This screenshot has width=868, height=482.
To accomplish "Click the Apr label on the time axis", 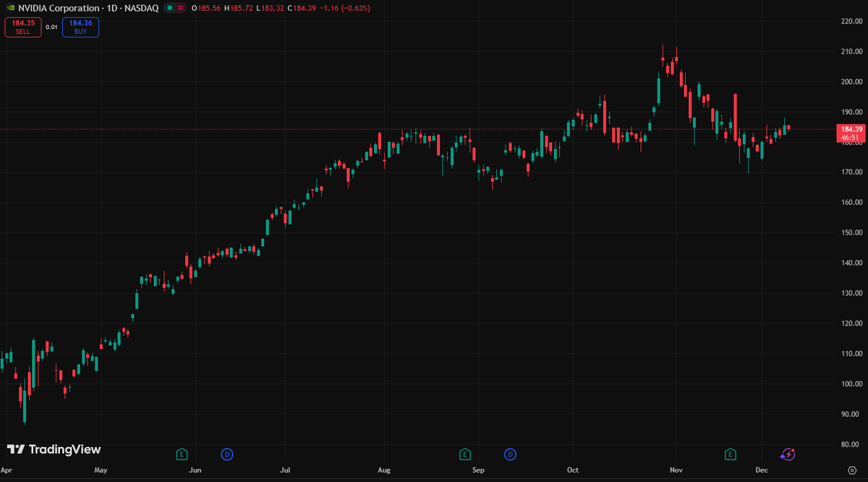I will [x=7, y=470].
